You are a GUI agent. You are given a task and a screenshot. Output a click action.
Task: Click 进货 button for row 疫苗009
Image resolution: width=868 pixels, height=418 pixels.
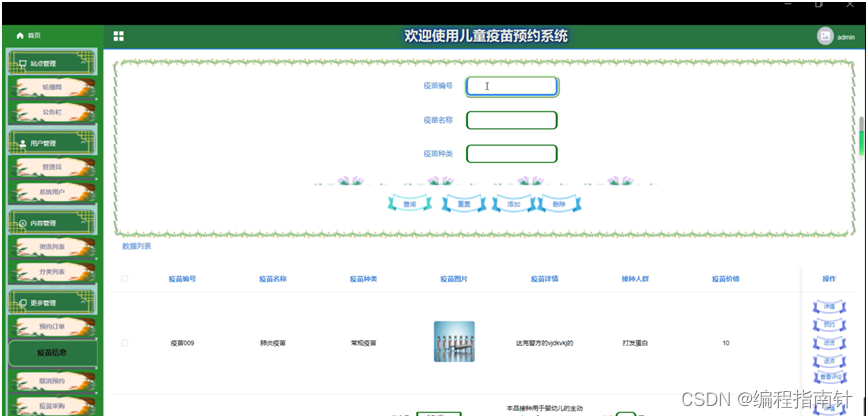point(829,343)
